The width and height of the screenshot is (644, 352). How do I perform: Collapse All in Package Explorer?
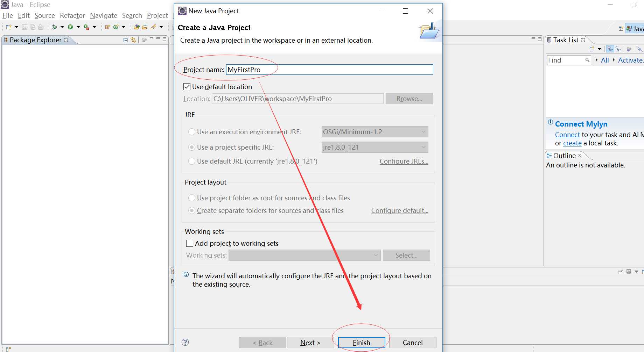click(x=125, y=40)
